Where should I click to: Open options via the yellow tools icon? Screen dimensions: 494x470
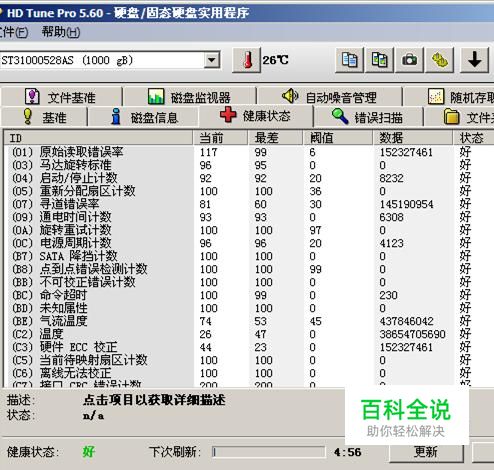pyautogui.click(x=440, y=60)
